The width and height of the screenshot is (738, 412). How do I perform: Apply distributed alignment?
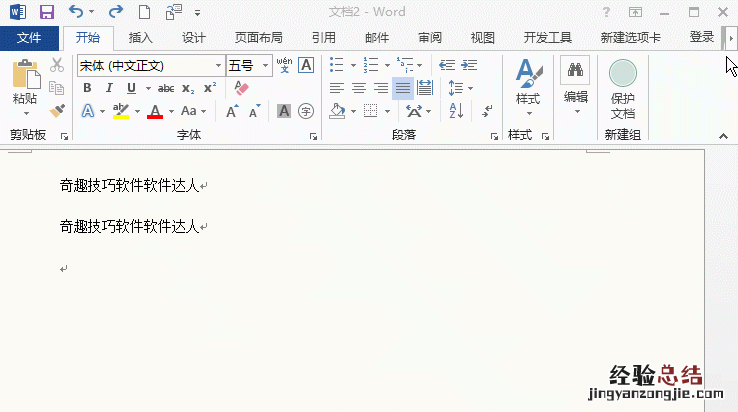[x=425, y=88]
